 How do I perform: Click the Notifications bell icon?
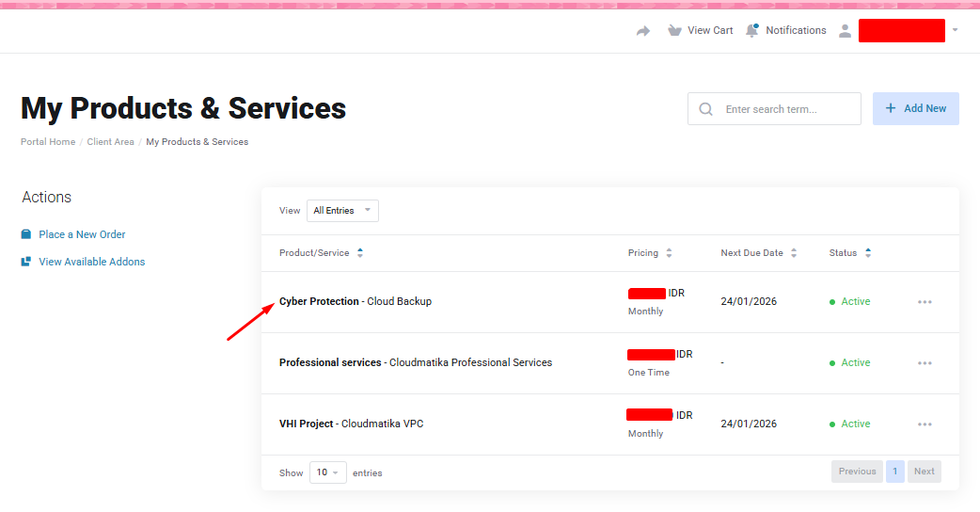[752, 30]
